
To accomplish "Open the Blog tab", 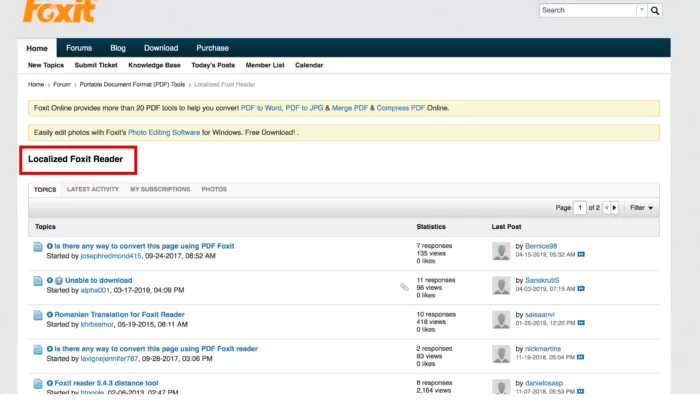I will click(x=118, y=48).
